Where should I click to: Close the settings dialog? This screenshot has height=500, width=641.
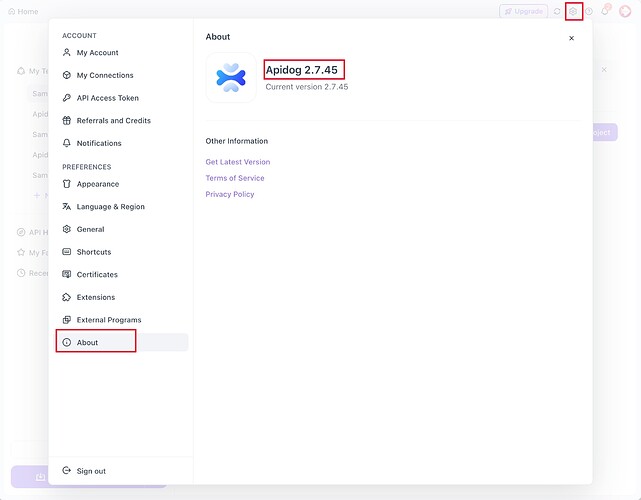(x=571, y=38)
